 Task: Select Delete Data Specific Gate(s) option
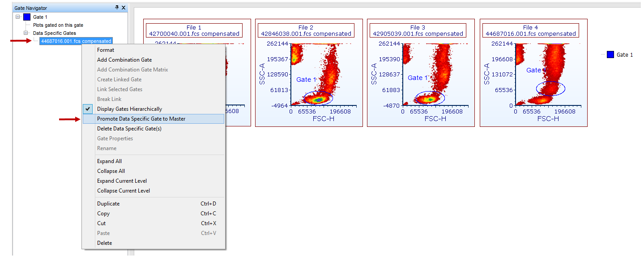point(129,129)
